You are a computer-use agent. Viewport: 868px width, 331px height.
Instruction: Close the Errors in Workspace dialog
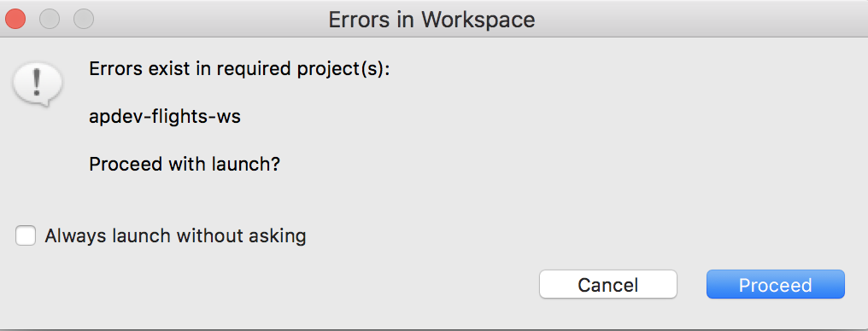click(x=15, y=20)
